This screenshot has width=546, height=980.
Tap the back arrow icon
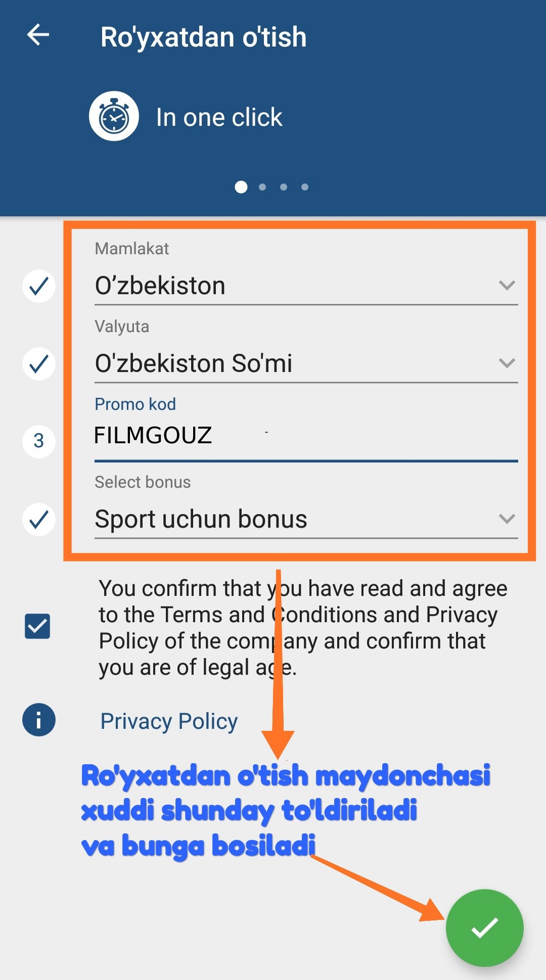click(x=38, y=35)
